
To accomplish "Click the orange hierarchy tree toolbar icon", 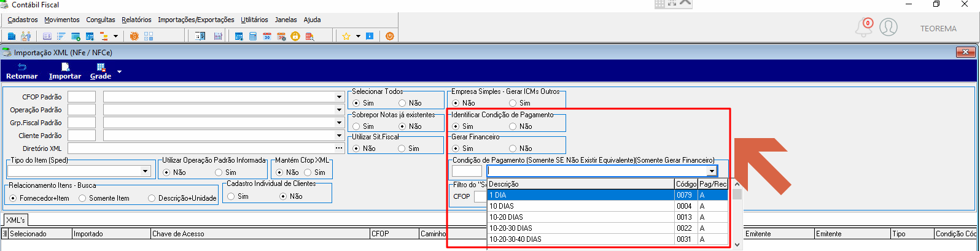I will [x=103, y=36].
